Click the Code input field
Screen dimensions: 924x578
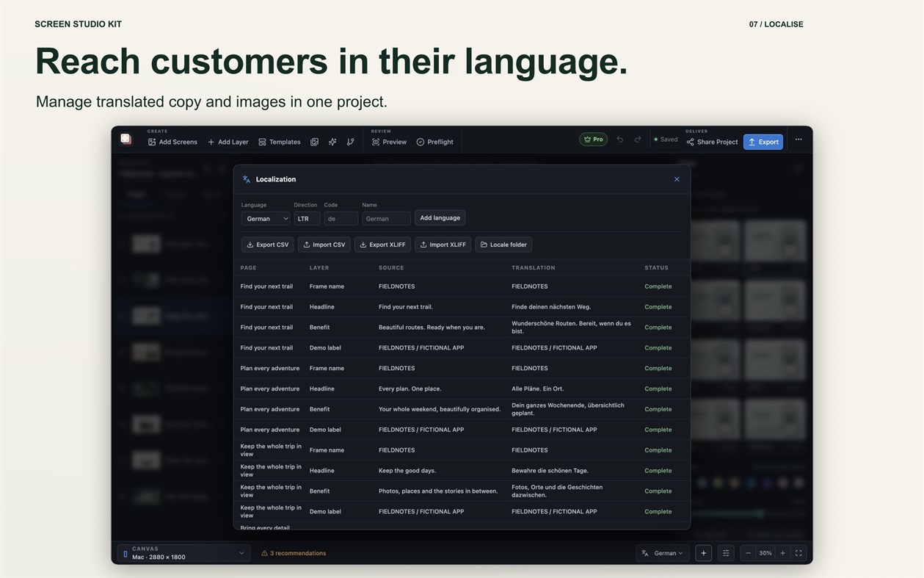[341, 218]
